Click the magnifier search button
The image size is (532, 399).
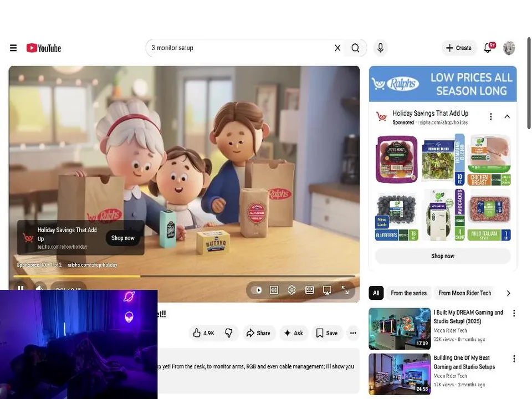pyautogui.click(x=355, y=48)
